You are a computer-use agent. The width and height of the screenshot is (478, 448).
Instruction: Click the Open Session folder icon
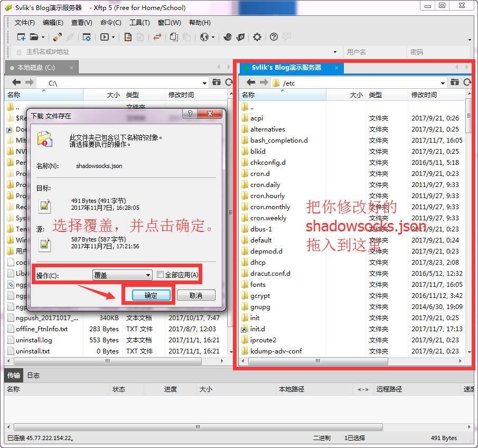tap(34, 37)
